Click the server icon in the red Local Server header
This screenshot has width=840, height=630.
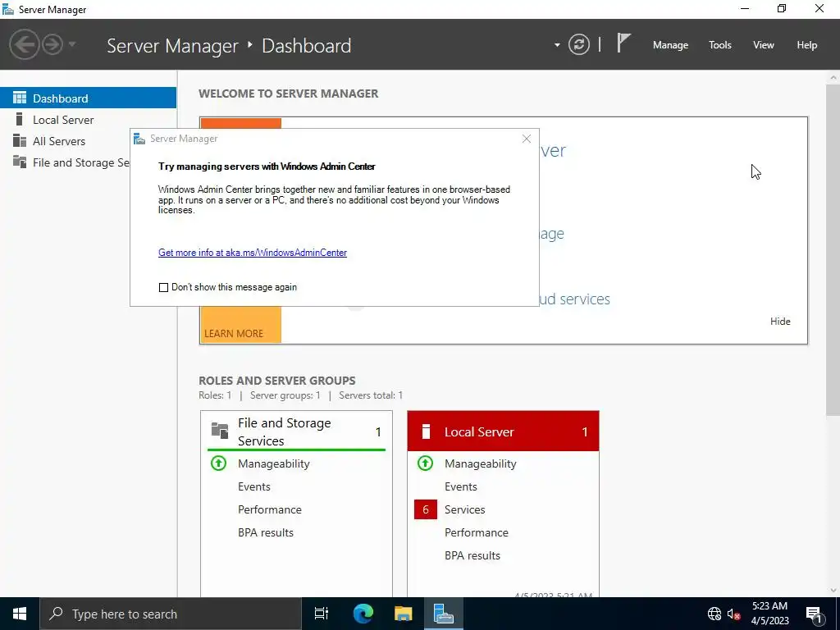tap(426, 431)
